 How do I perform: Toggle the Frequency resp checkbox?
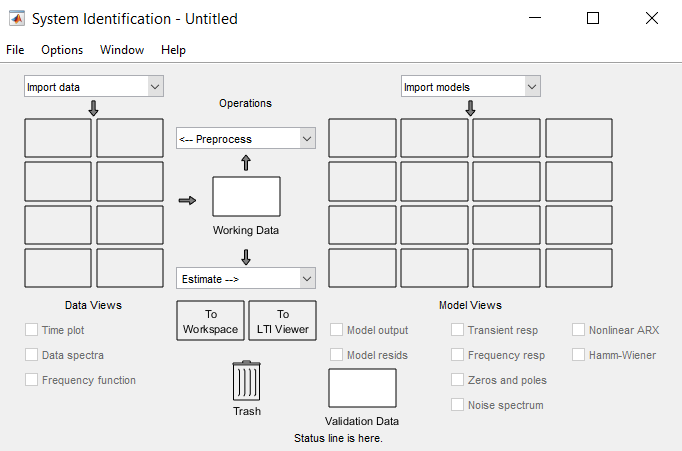click(457, 354)
